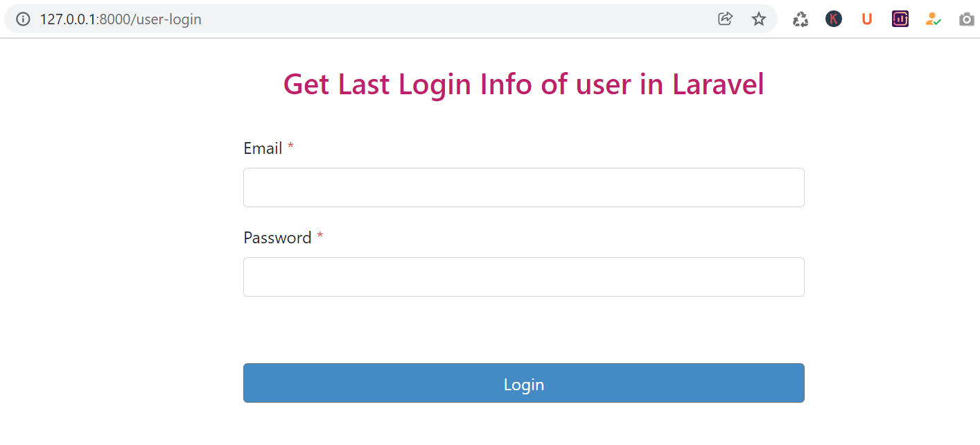980x445 pixels.
Task: Focus the browser address bar URL
Action: coord(347,19)
